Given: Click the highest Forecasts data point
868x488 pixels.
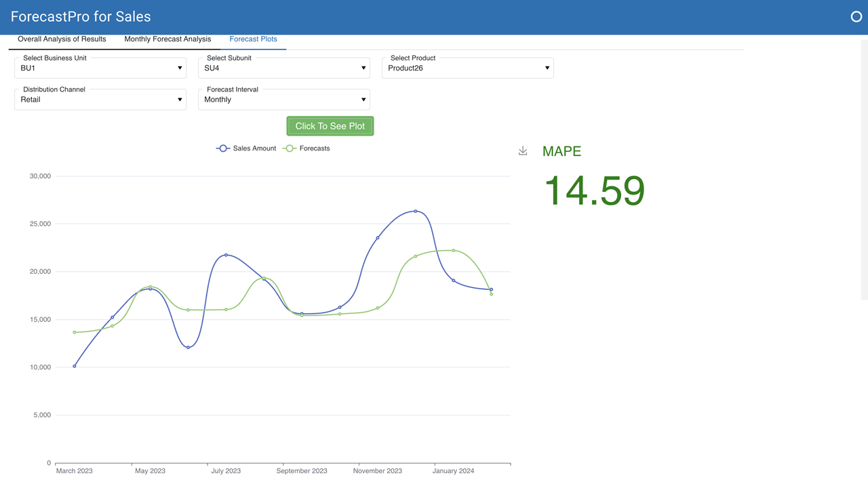Looking at the screenshot, I should [x=454, y=251].
